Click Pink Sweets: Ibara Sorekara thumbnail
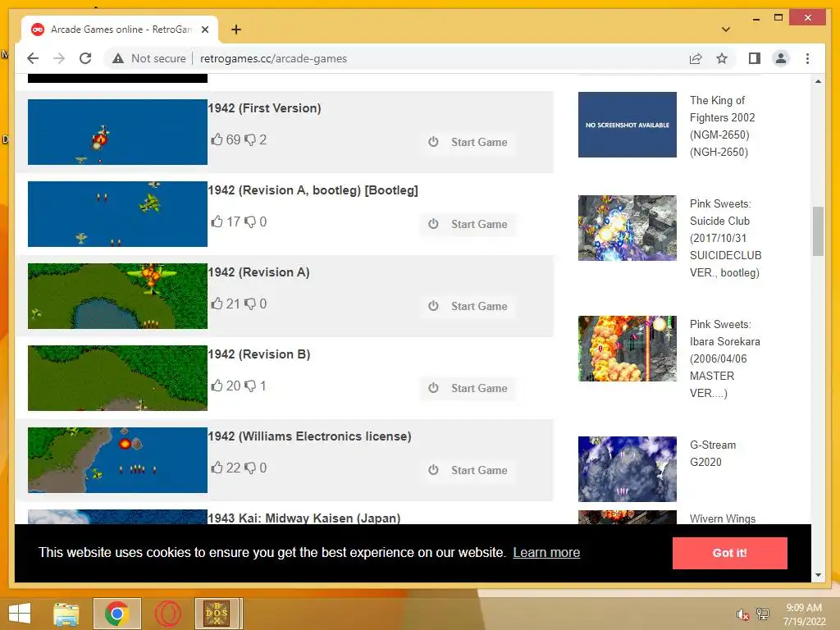The width and height of the screenshot is (840, 630). coord(628,348)
